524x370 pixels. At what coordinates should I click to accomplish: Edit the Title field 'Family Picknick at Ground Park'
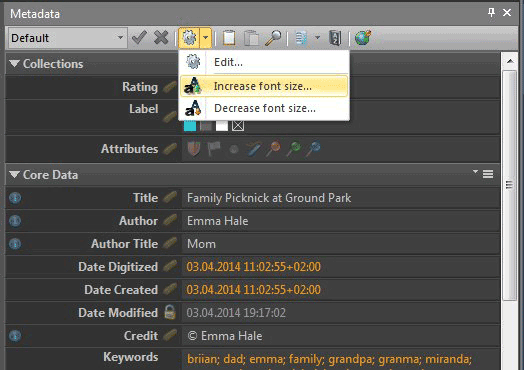341,198
